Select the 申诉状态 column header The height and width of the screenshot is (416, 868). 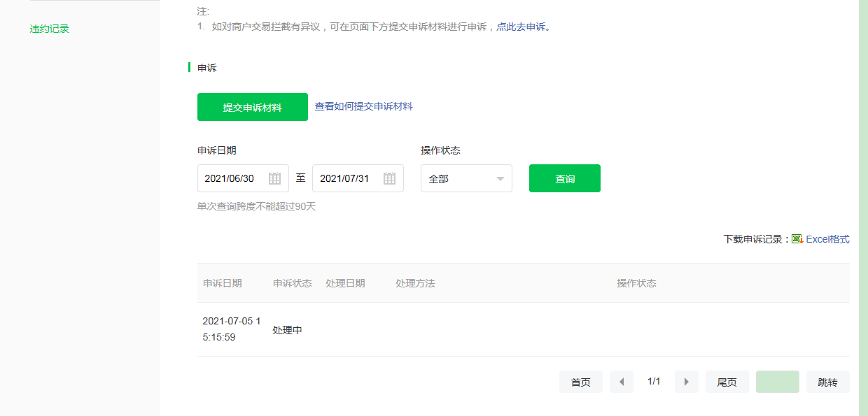[x=293, y=283]
